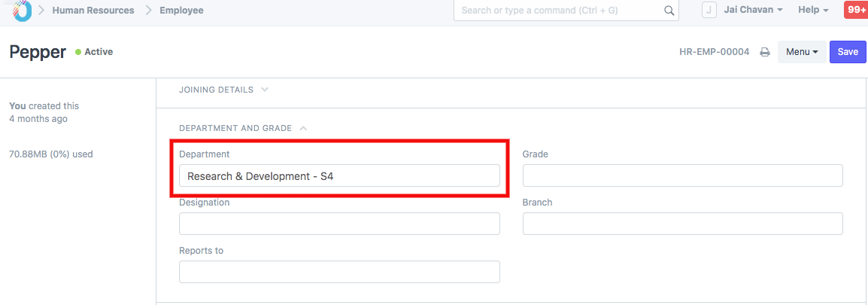Open the Jai Chavan user menu

(753, 10)
